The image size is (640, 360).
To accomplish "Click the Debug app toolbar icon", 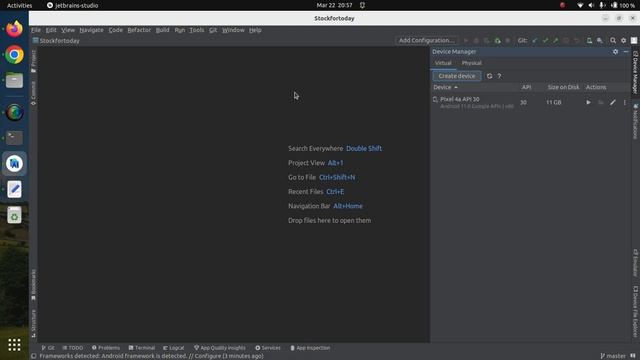I will (x=476, y=40).
